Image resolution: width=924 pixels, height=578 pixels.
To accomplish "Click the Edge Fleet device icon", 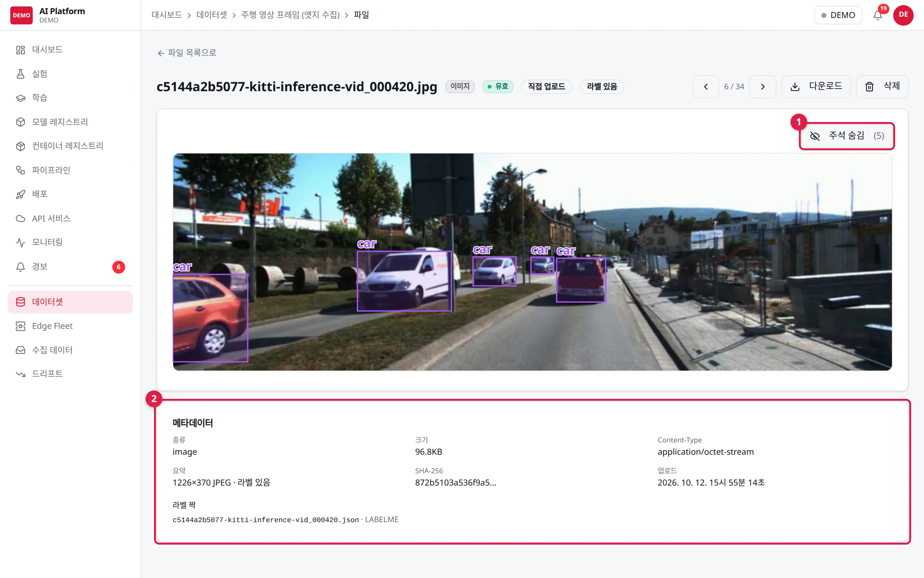I will [21, 326].
